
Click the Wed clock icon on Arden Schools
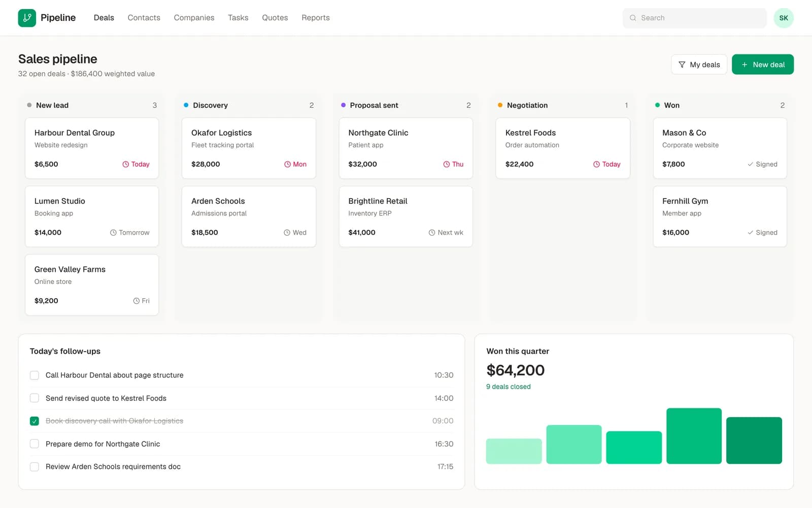(287, 233)
